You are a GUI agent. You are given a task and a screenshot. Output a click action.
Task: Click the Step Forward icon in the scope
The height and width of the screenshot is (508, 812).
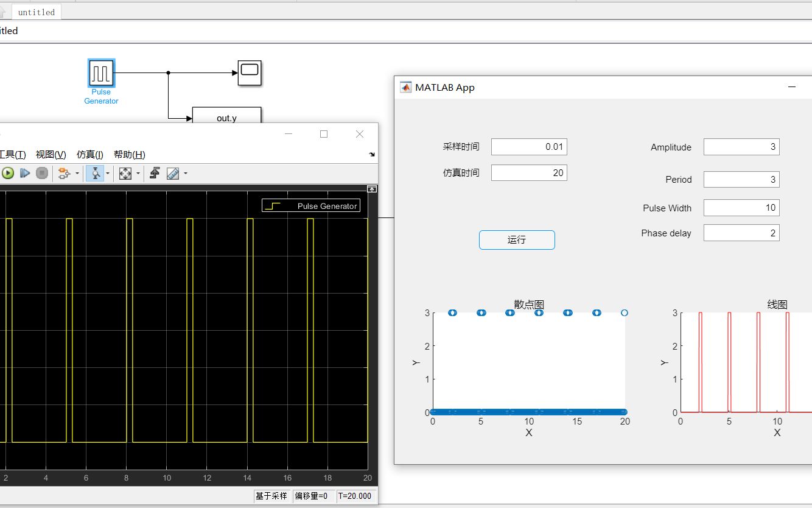[25, 173]
